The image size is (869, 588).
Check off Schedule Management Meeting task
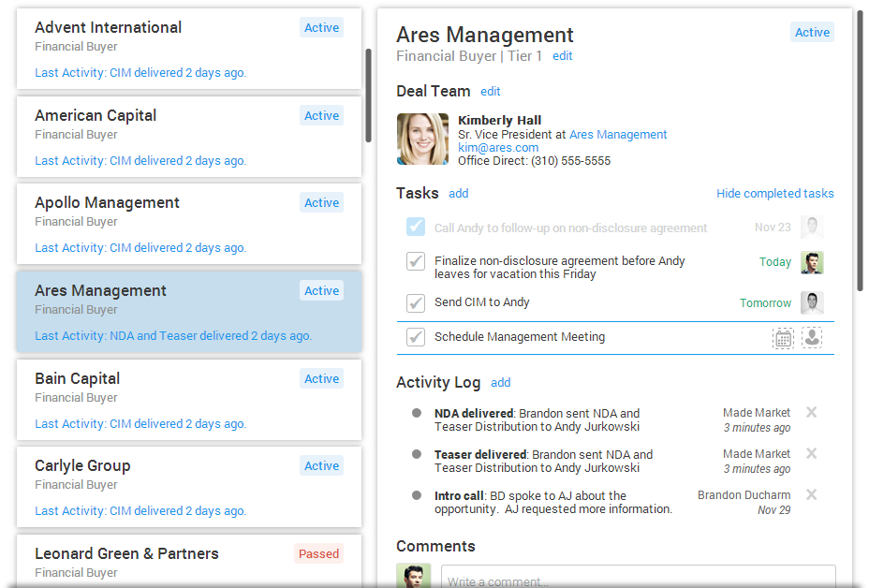click(x=416, y=337)
